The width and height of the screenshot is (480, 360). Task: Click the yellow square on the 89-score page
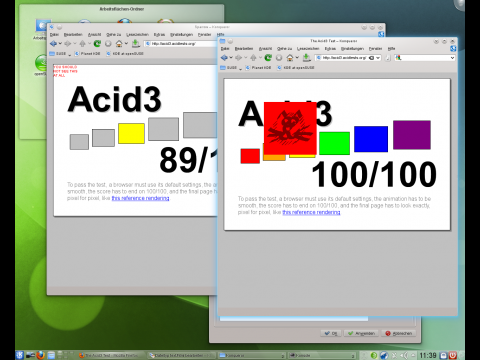(131, 133)
